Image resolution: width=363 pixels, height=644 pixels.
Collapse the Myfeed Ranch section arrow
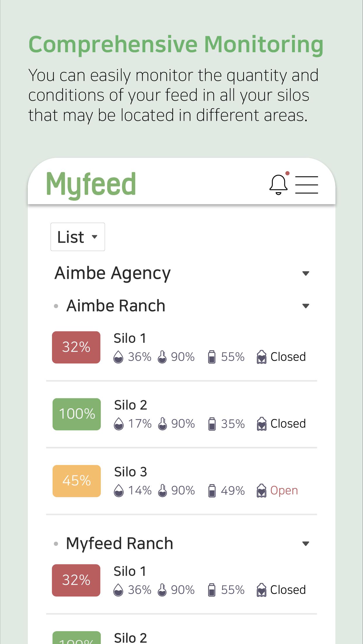pos(306,544)
